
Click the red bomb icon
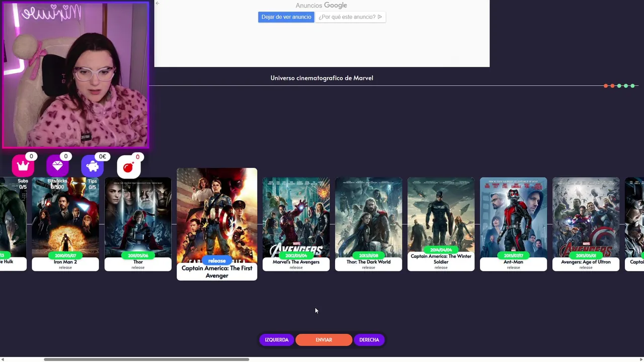pos(128,167)
